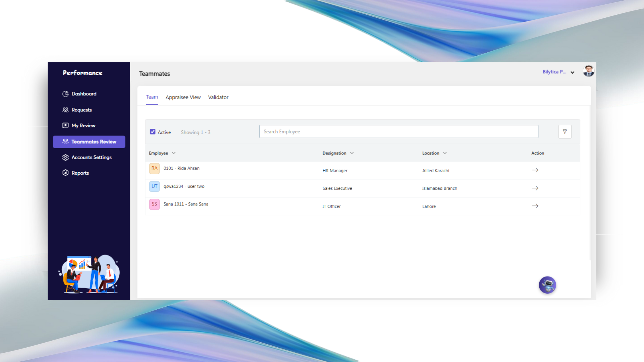Open Accounts Settings gear icon

65,158
